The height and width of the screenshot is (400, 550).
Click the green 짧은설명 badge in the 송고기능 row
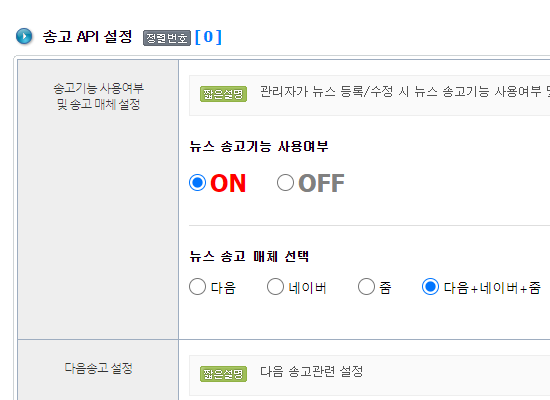(x=223, y=94)
